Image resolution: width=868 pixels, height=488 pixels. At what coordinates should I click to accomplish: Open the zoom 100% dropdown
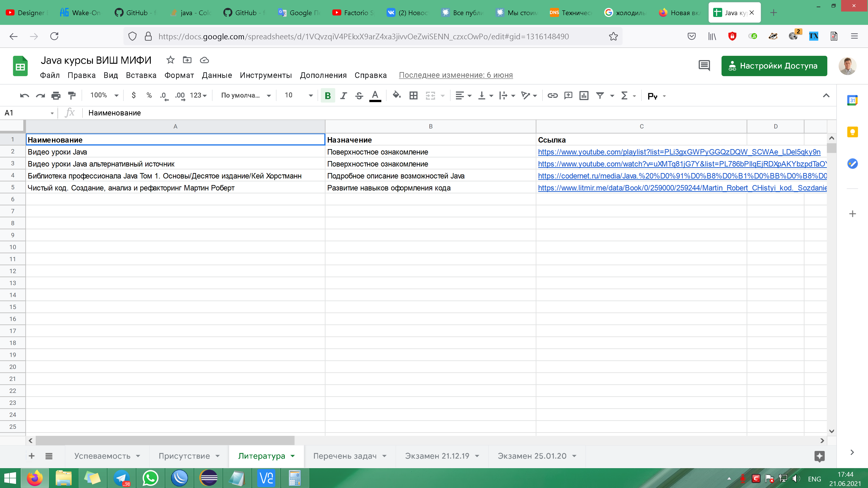click(x=104, y=96)
